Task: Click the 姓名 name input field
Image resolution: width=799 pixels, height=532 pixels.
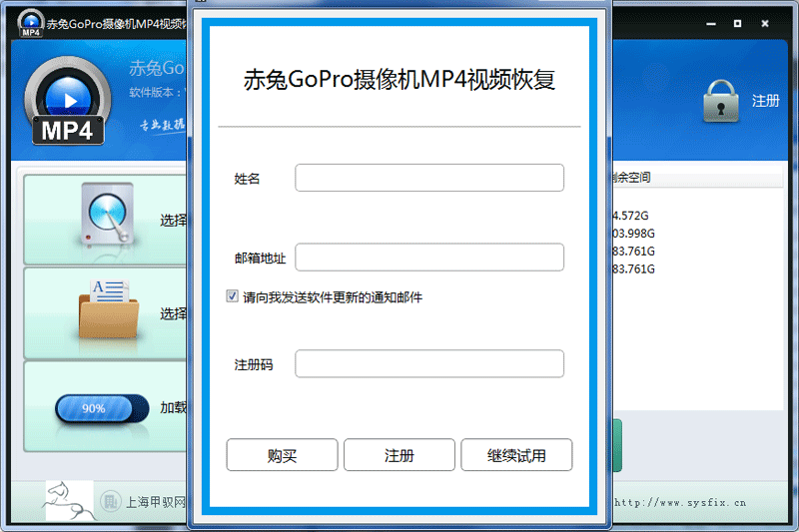Action: 429,178
